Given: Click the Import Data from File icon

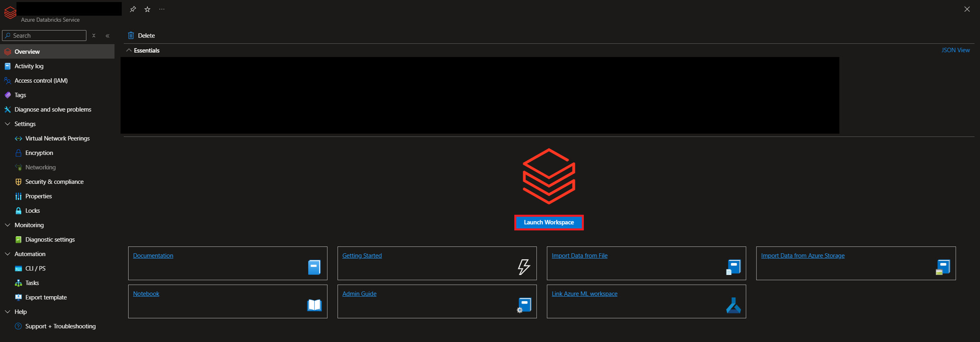Looking at the screenshot, I should (x=733, y=267).
